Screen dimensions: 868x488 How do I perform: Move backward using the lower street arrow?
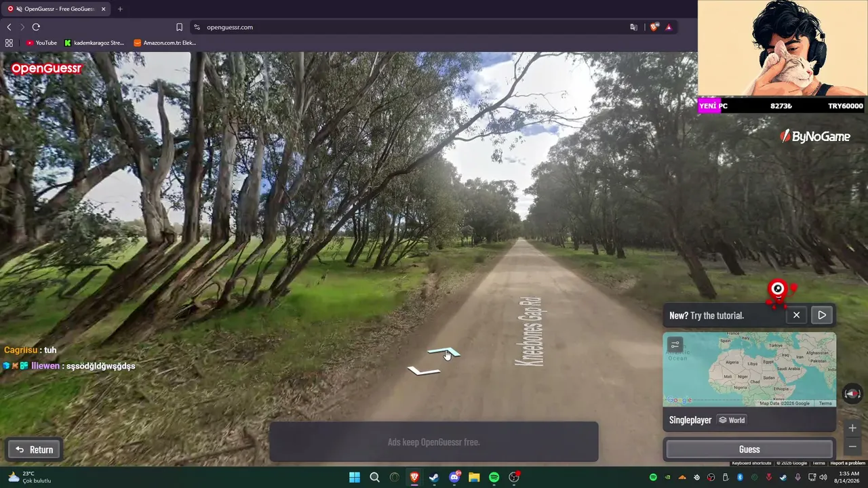pyautogui.click(x=424, y=370)
